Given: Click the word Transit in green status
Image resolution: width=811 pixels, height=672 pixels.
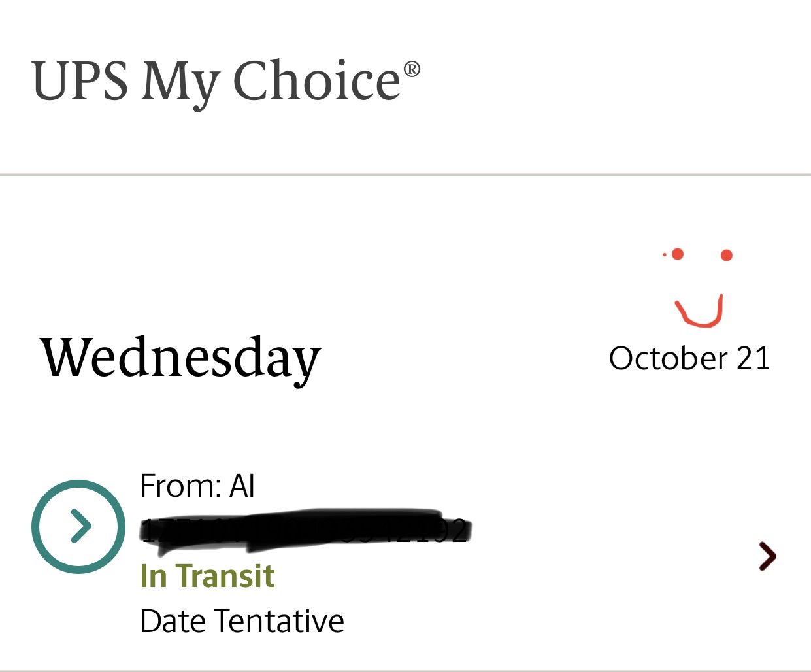Looking at the screenshot, I should point(225,576).
